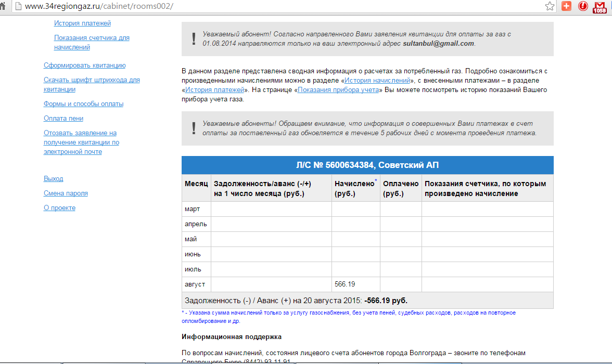
Task: Click the Уважаемые абоненты notice exclamation mark
Action: (x=194, y=128)
